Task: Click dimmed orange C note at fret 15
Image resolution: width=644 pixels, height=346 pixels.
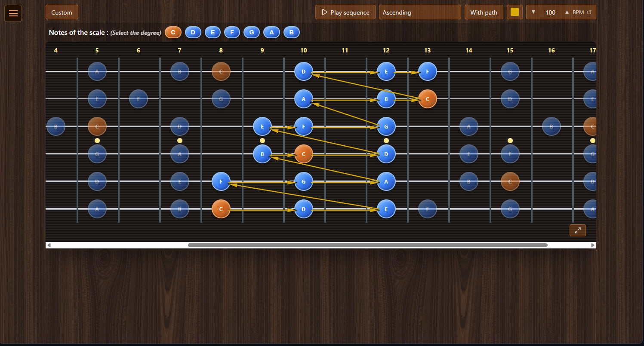Action: 510,181
